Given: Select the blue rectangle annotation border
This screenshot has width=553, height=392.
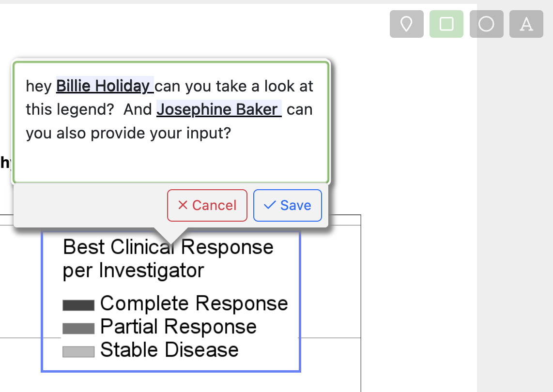Looking at the screenshot, I should click(300, 300).
